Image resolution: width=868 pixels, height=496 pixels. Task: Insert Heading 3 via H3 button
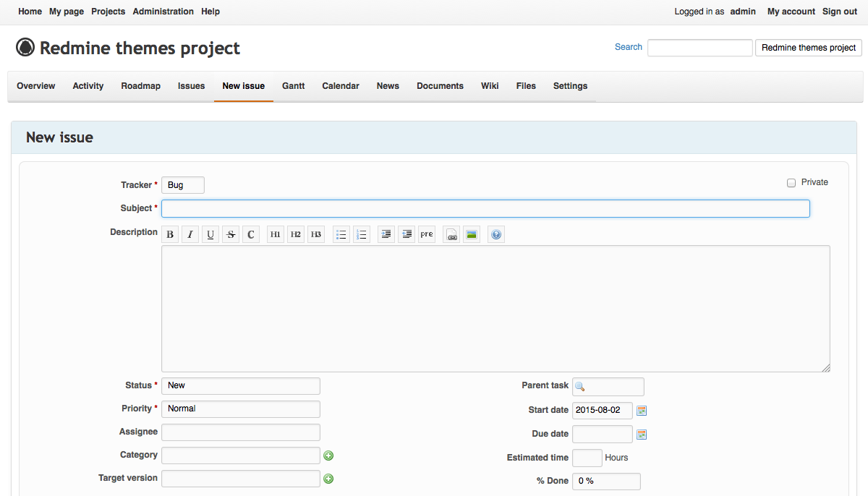pos(316,234)
